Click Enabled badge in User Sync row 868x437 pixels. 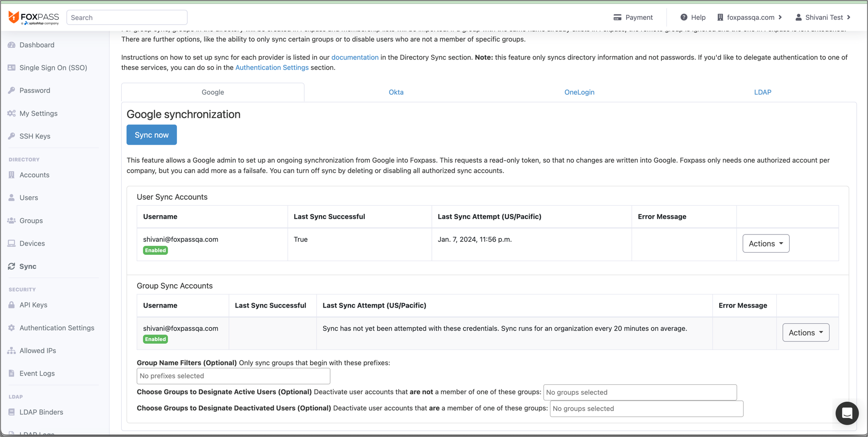(155, 250)
